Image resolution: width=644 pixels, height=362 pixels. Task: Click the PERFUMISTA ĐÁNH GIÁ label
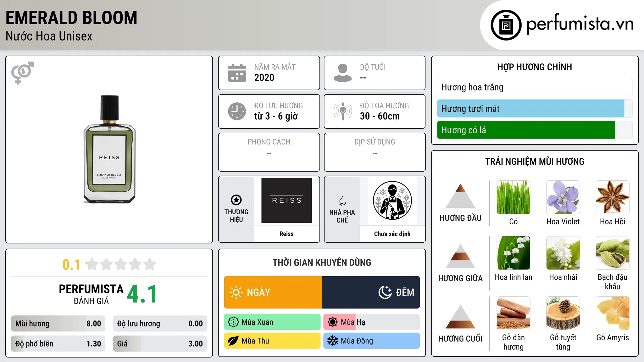(91, 294)
